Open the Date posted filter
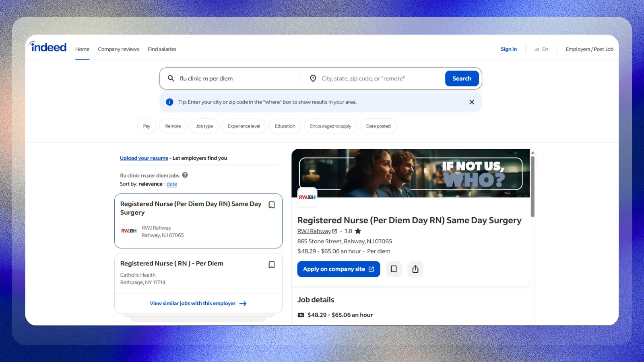This screenshot has height=362, width=644. point(378,126)
